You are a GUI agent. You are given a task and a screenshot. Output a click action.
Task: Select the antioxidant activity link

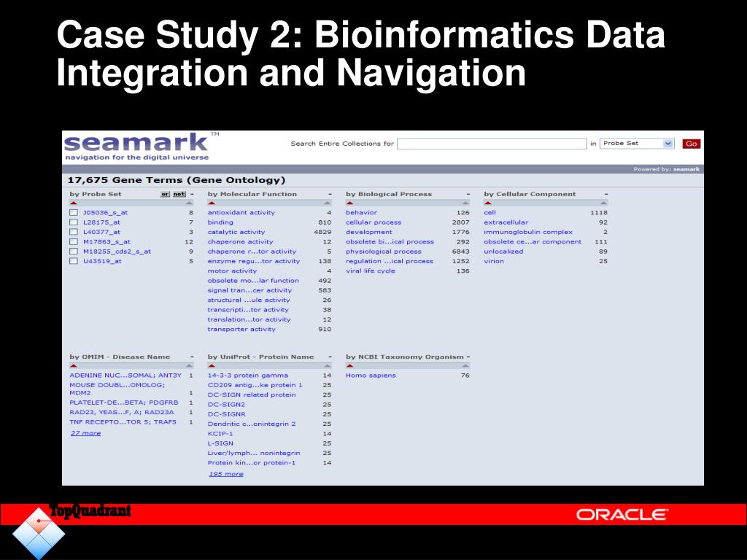coord(241,213)
